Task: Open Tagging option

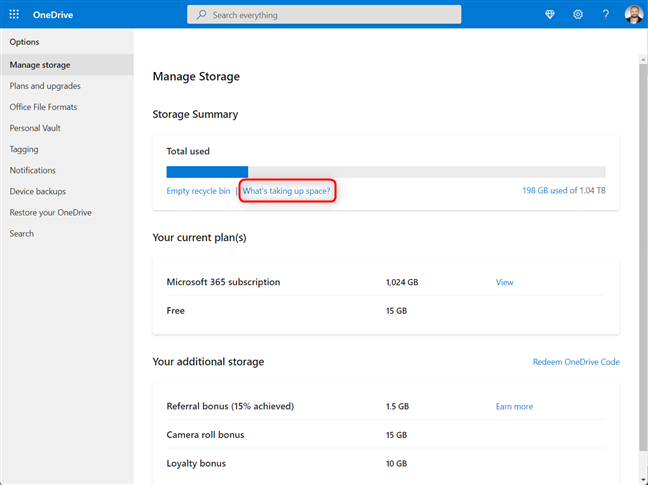Action: [24, 149]
